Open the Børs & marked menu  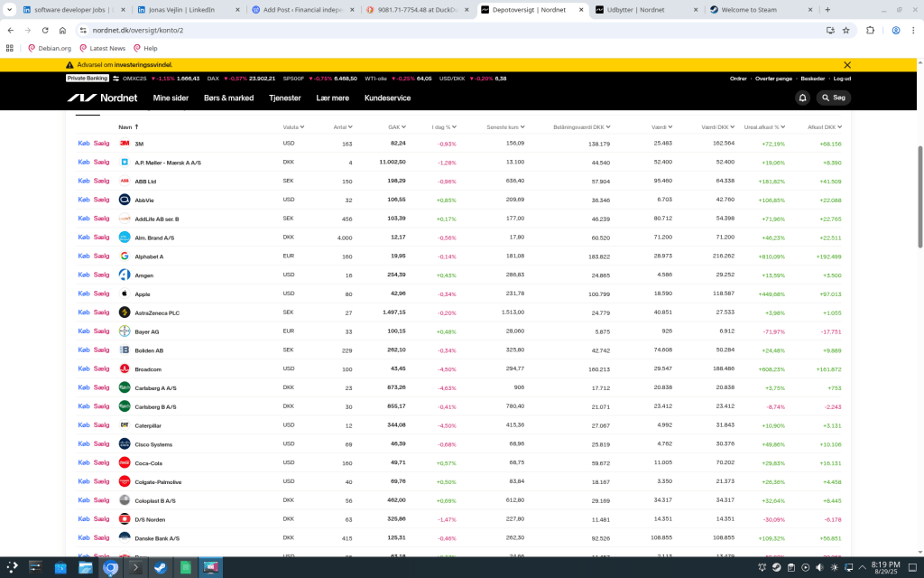tap(228, 98)
